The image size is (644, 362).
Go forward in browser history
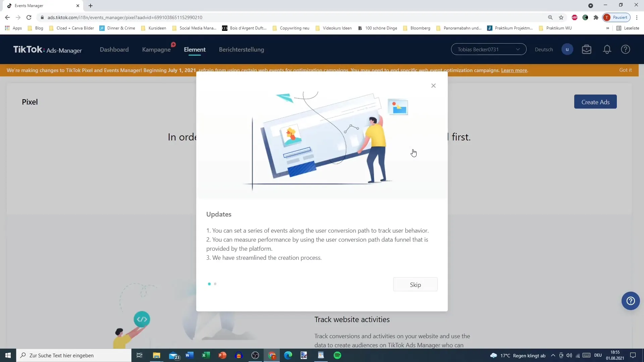click(x=18, y=17)
